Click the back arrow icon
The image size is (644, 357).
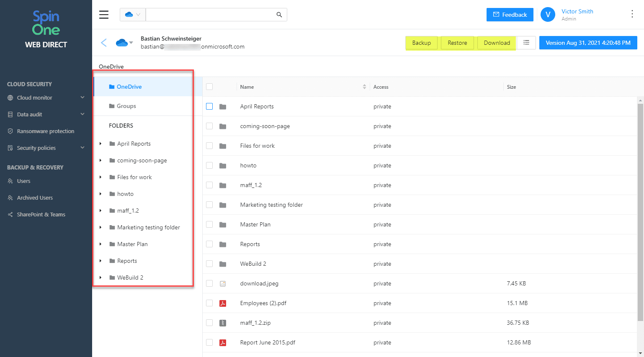click(104, 43)
